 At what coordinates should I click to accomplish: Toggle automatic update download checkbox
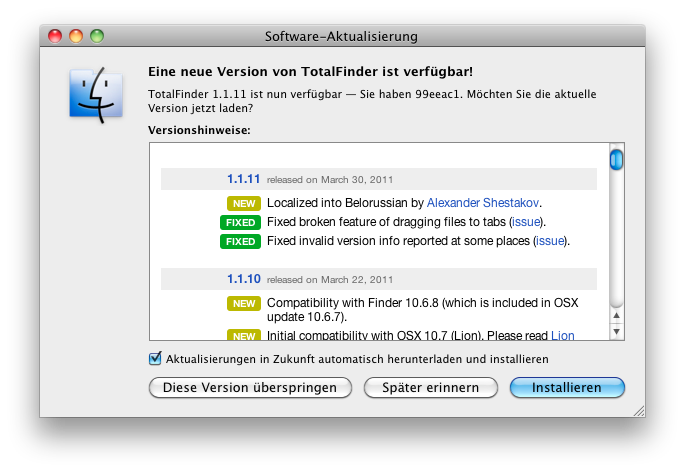155,358
